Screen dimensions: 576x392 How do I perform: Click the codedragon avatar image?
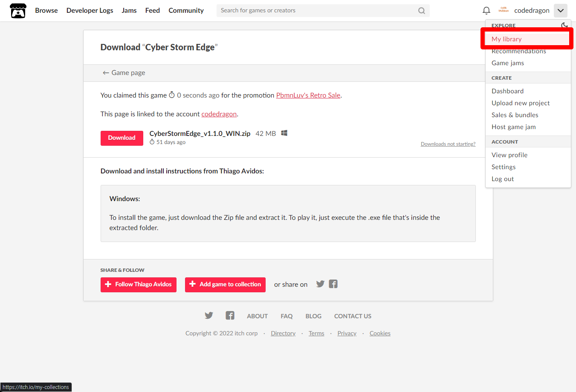(504, 10)
